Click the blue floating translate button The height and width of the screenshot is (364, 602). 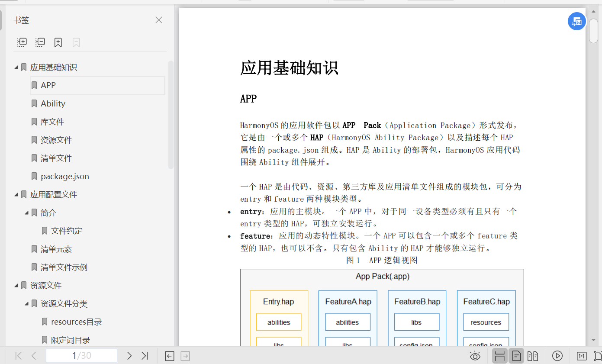[x=577, y=21]
